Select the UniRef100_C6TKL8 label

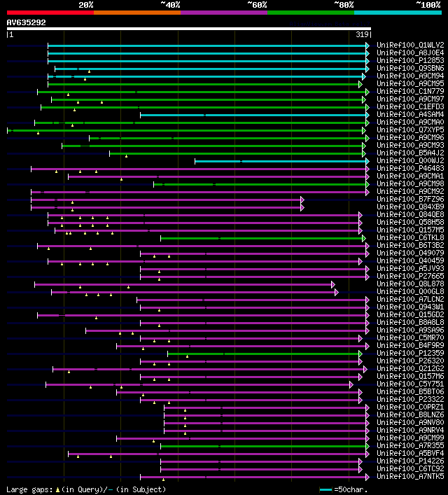[x=410, y=238]
